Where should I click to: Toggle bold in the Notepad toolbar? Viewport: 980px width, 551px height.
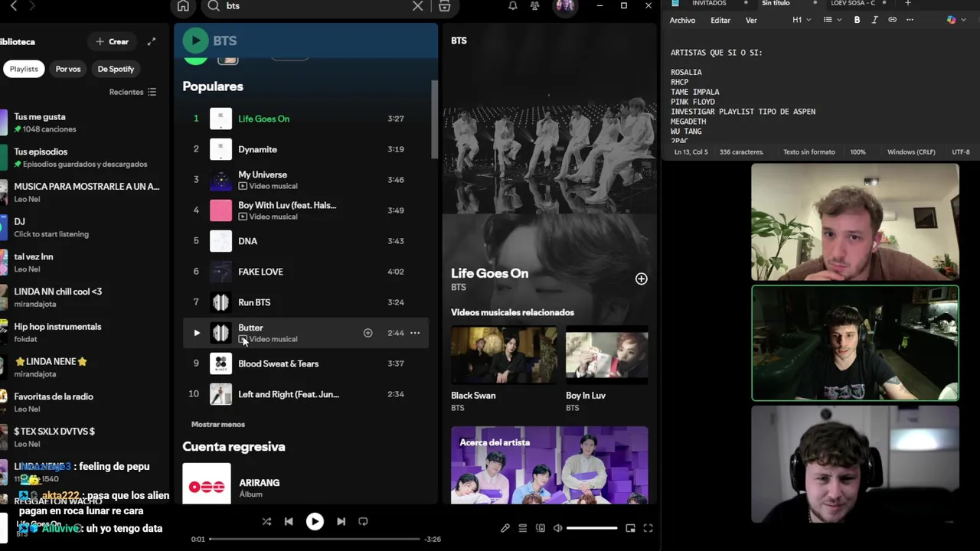point(857,20)
